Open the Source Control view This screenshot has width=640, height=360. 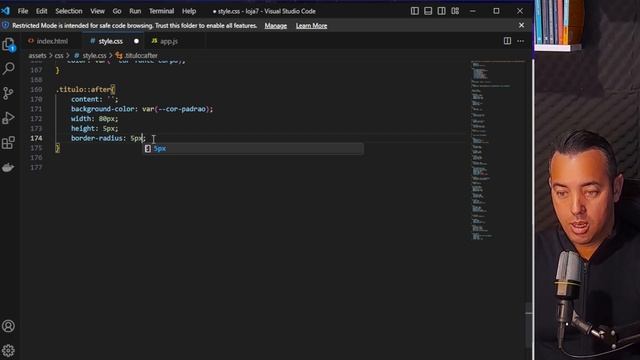point(9,93)
